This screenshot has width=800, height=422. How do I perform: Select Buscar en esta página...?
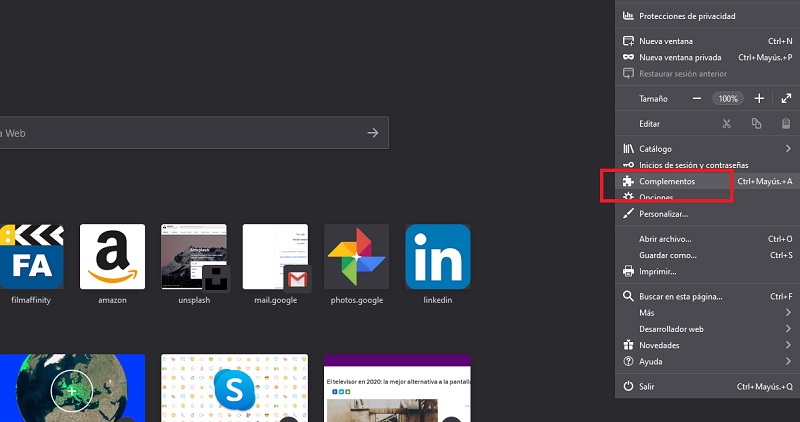point(707,296)
